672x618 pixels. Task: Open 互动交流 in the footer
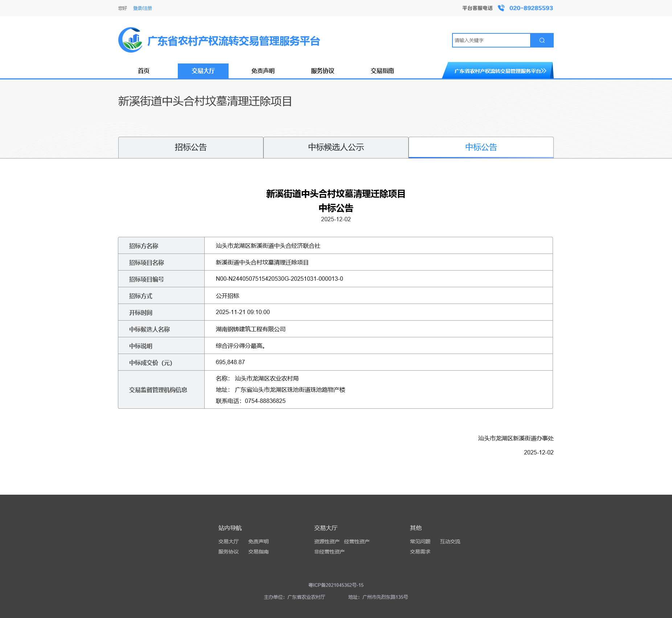(450, 541)
